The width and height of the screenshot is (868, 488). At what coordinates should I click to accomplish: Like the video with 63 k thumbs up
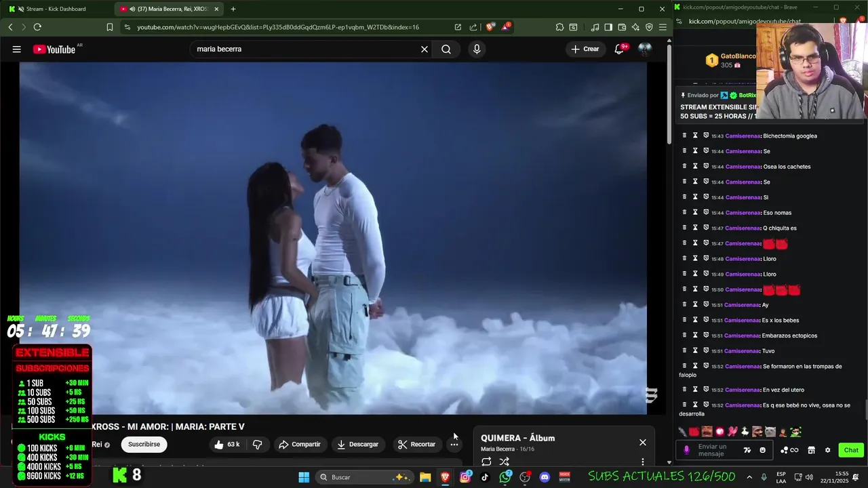coord(226,444)
